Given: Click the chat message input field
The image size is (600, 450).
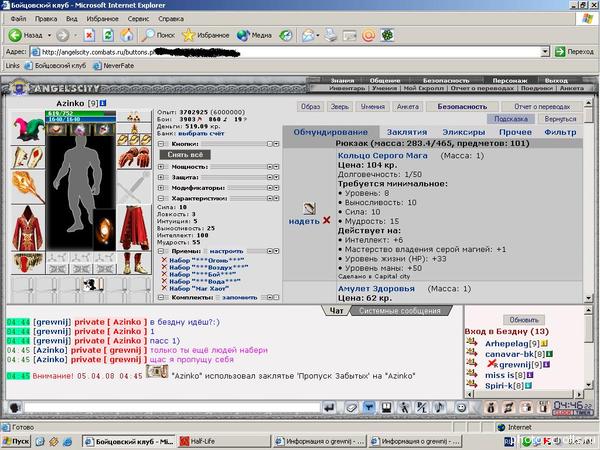Looking at the screenshot, I should click(172, 407).
